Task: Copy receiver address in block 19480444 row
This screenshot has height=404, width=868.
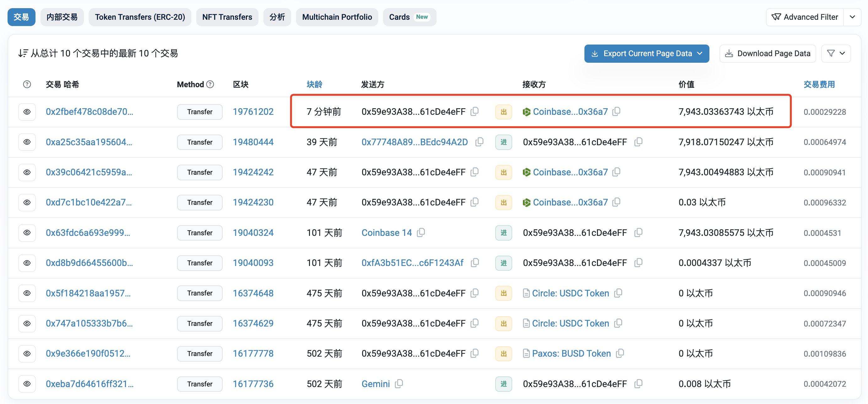Action: click(x=638, y=142)
